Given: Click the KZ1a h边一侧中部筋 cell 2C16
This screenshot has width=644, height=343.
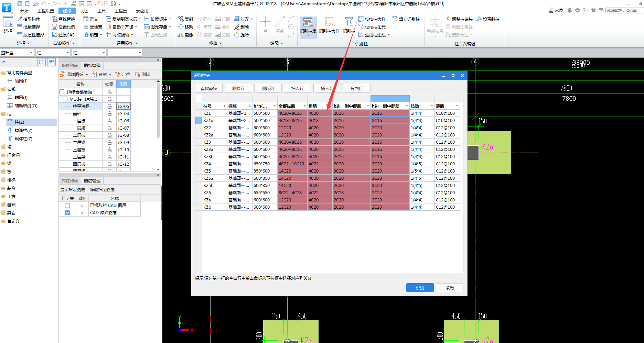Looking at the screenshot, I should [x=390, y=121].
